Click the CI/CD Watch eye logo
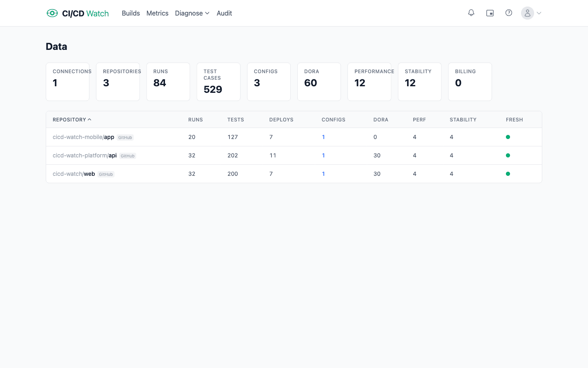Image resolution: width=588 pixels, height=368 pixels. (x=52, y=13)
